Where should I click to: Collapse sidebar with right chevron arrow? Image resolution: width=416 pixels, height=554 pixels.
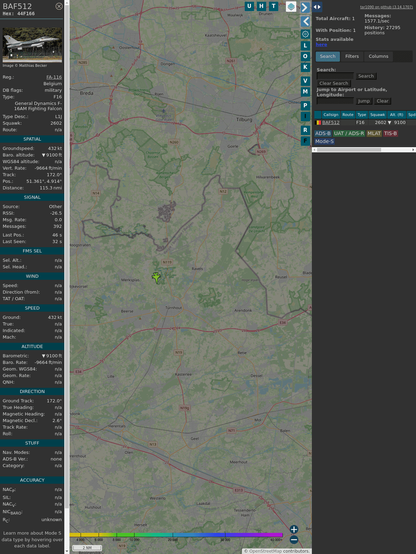pos(305,7)
